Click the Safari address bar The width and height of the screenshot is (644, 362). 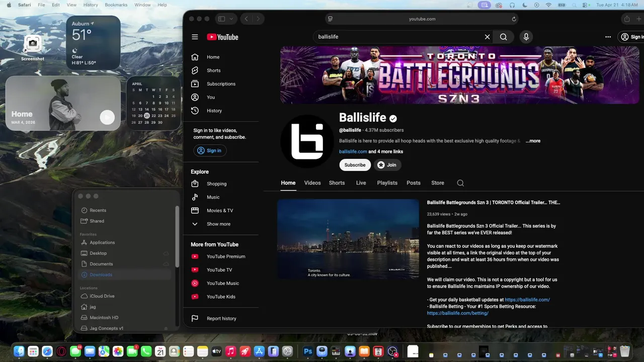pos(422,19)
